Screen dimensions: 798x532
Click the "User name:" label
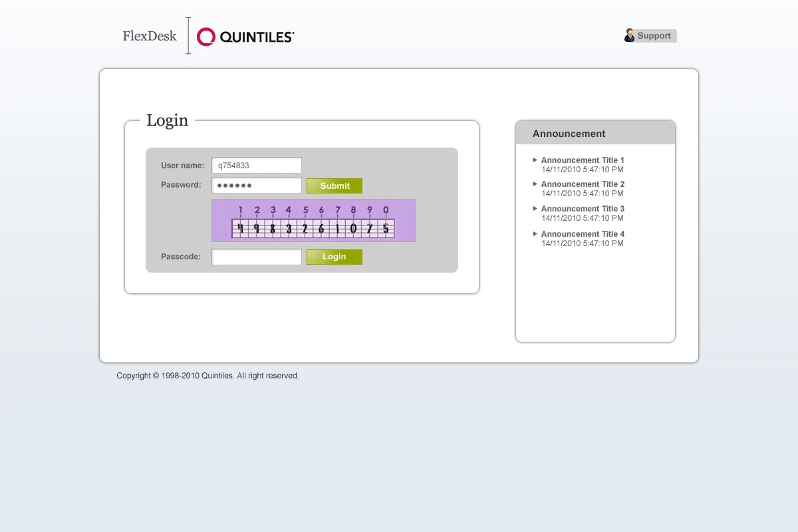point(183,166)
